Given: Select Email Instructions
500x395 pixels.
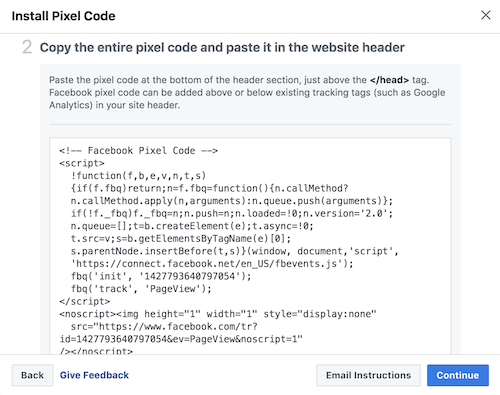Looking at the screenshot, I should 368,375.
